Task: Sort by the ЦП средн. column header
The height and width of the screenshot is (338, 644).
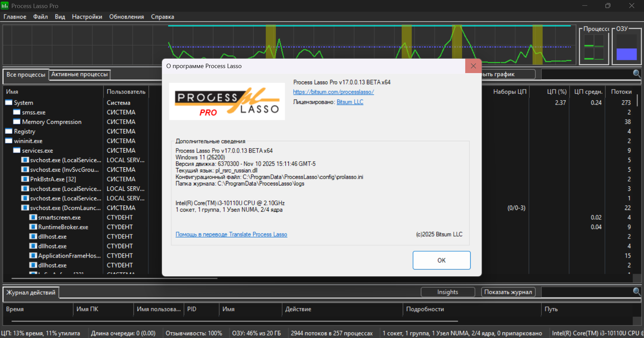Action: point(588,92)
